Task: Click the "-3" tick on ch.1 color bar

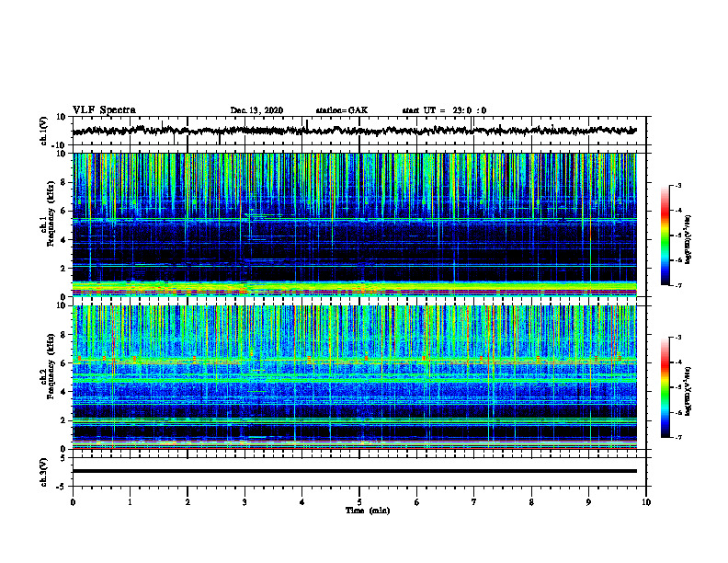Action: 677,185
